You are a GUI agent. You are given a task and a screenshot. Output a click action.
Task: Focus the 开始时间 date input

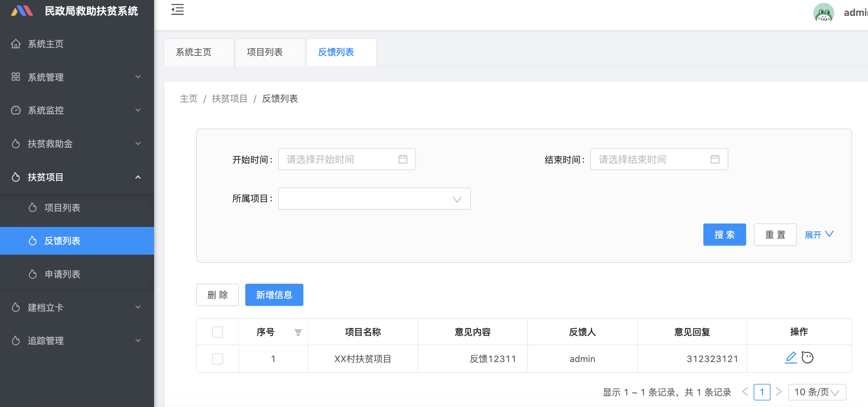347,159
